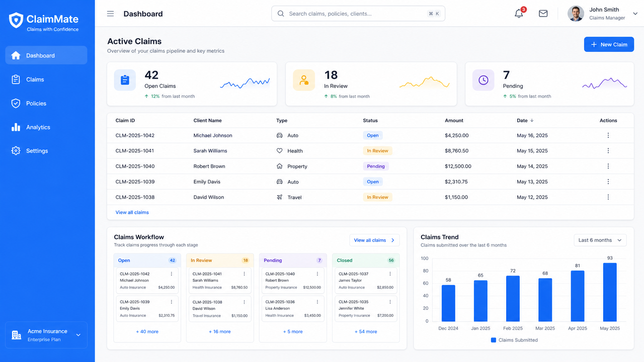Click the Property house icon for Robert Brown
This screenshot has width=644, height=362.
[280, 166]
